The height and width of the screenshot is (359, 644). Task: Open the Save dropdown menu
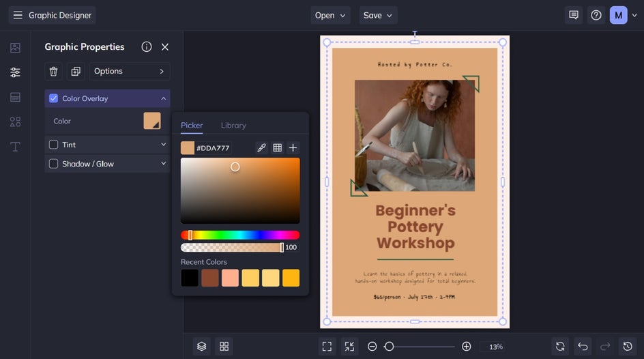point(378,15)
